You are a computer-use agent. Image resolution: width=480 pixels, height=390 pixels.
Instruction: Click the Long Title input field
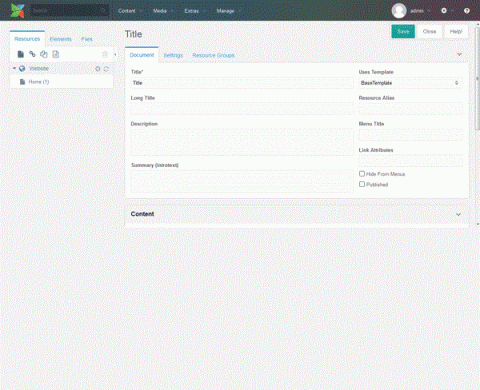pos(242,109)
